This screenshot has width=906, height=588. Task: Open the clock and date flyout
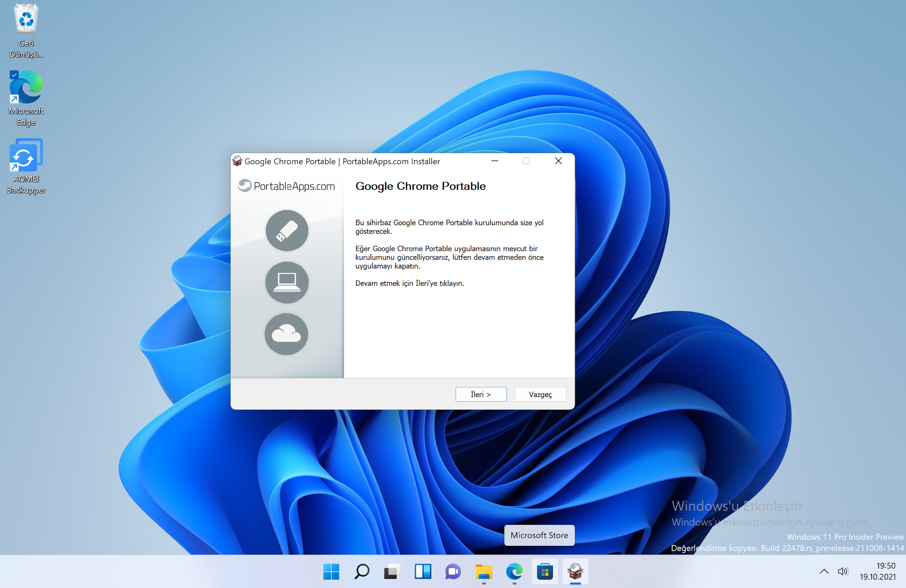pos(878,571)
